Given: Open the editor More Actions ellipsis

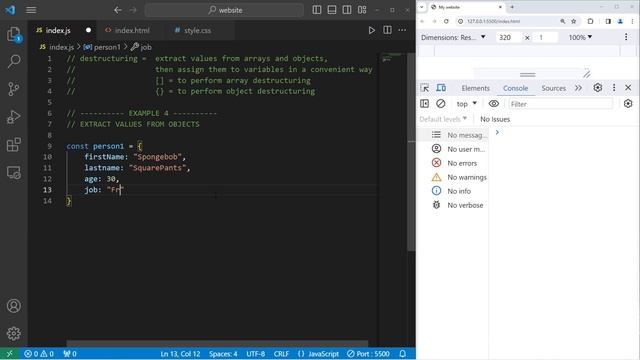Looking at the screenshot, I should tap(402, 30).
